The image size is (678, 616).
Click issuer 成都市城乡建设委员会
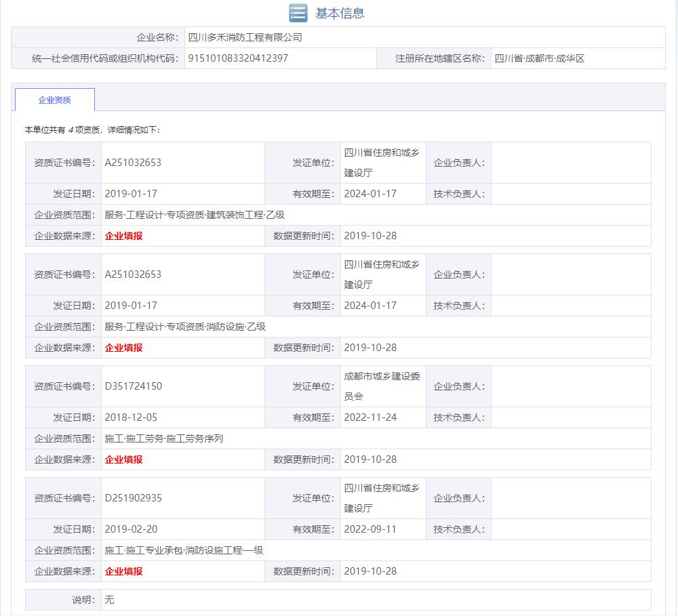click(x=382, y=386)
